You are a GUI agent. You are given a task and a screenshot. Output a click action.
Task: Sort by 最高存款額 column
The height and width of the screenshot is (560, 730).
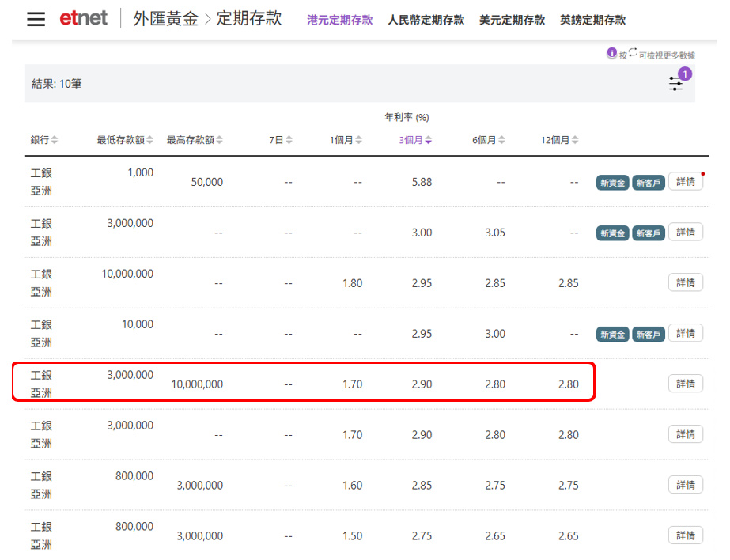pos(195,140)
